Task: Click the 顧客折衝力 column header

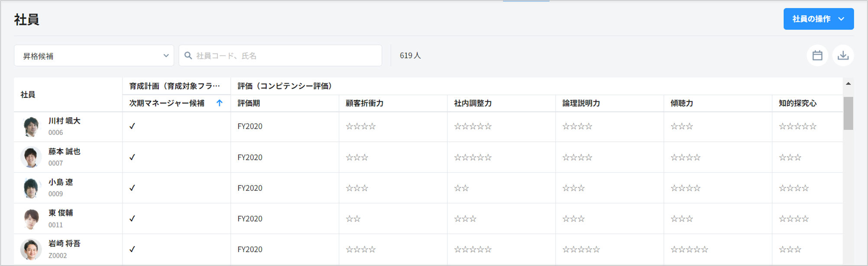Action: (364, 103)
